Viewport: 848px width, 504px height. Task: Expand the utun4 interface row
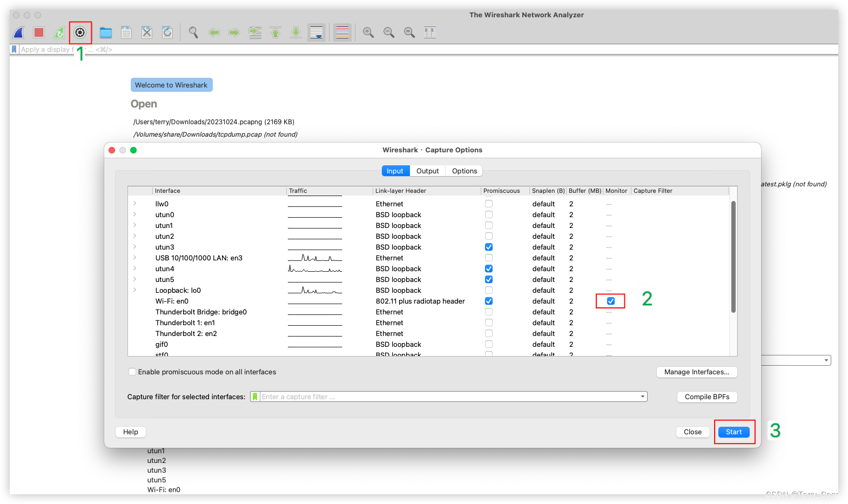tap(134, 268)
